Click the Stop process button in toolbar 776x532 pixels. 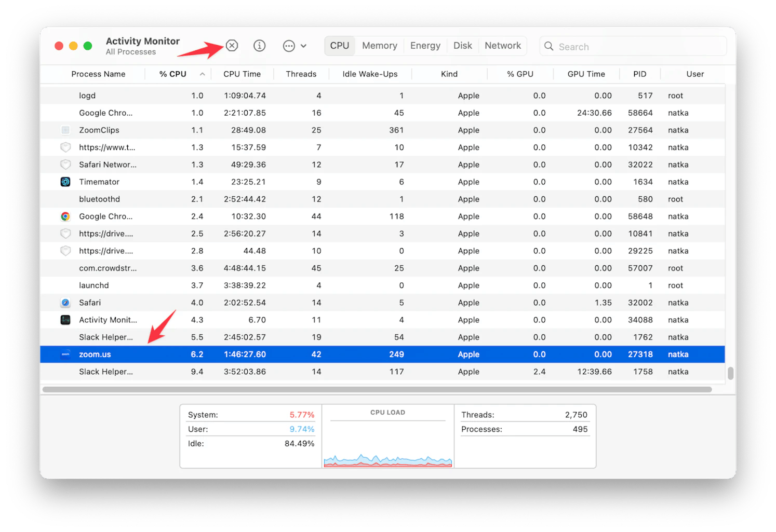pos(232,46)
